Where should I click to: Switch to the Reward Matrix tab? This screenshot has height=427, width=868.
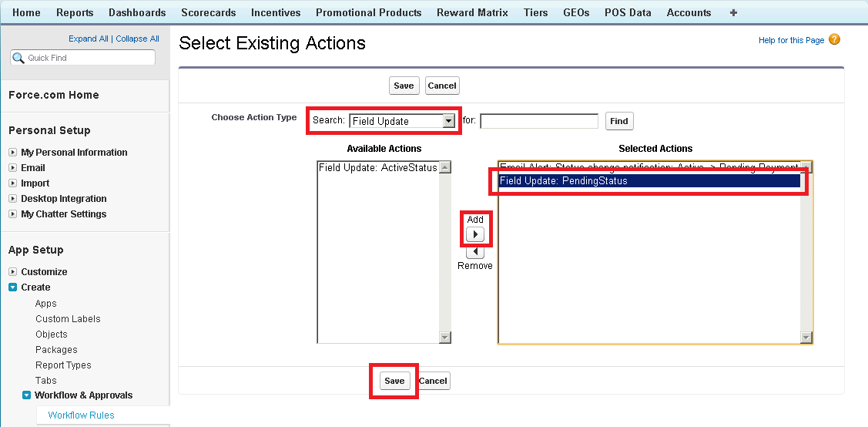click(472, 12)
